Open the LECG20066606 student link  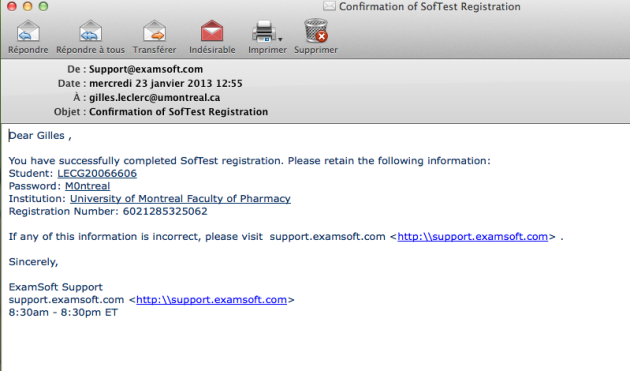[x=97, y=174]
